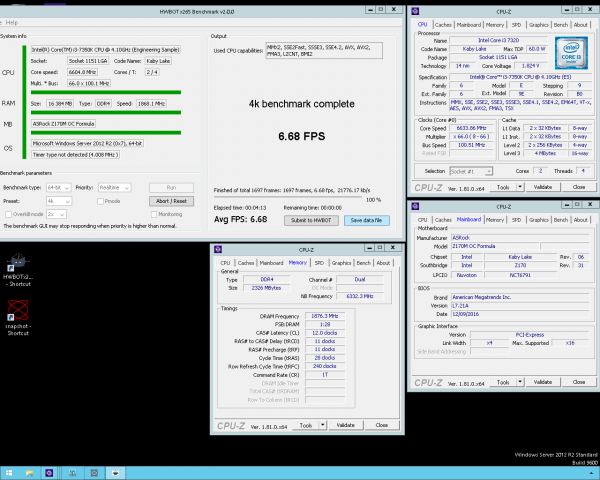Screen dimensions: 600x480
Task: Click Validate in CPU-Z Mainboard window
Action: click(543, 382)
